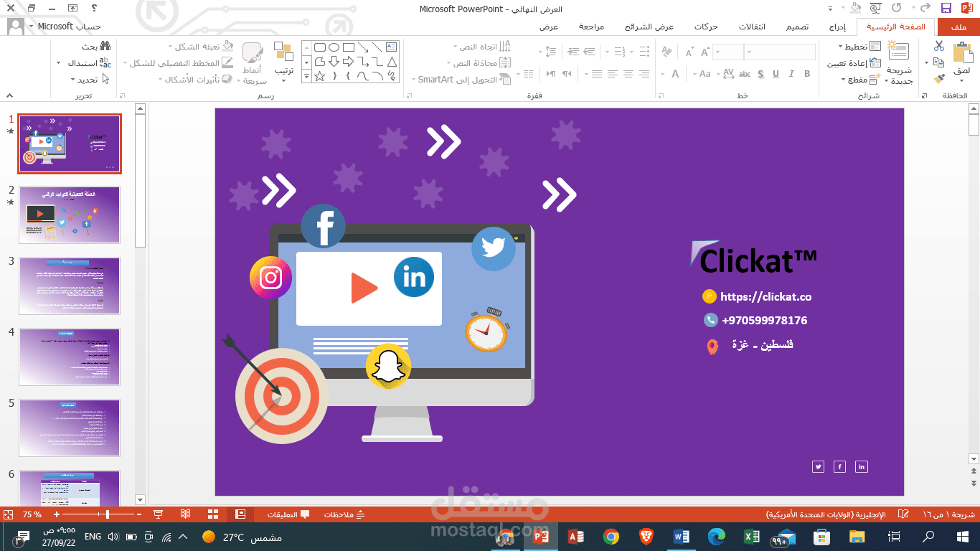Click the Font Color A button
The height and width of the screenshot is (551, 980).
click(x=674, y=74)
